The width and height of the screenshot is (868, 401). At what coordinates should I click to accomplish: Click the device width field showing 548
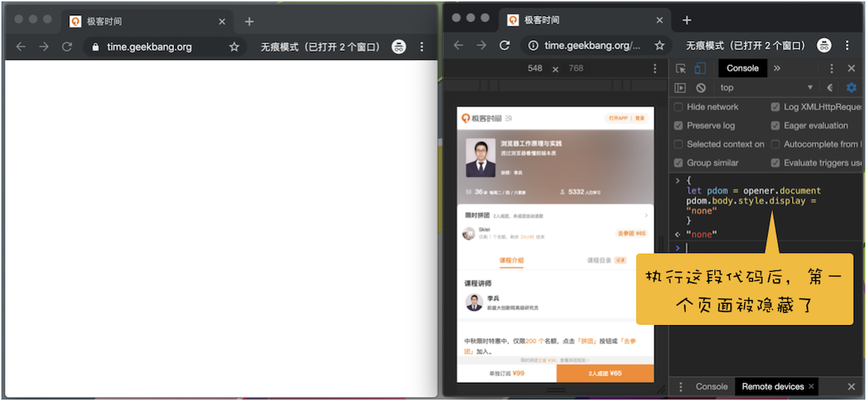point(535,68)
